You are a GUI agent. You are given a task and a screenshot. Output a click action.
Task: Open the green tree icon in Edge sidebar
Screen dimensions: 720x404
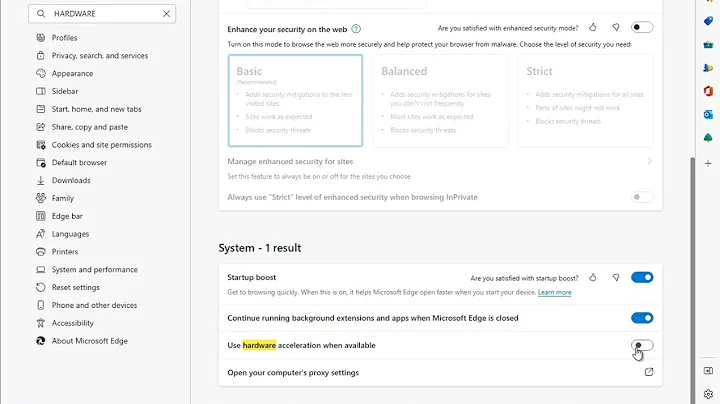tap(708, 138)
